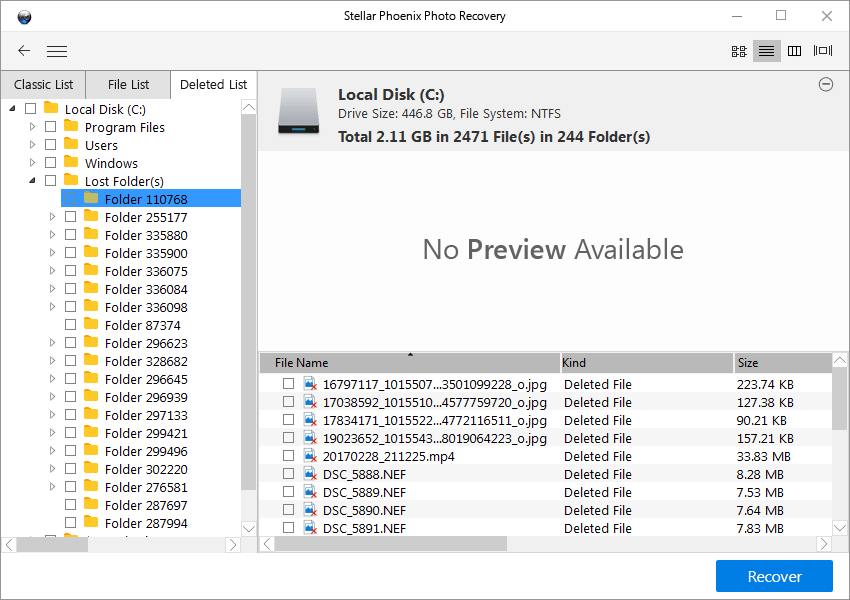Click file icon of 17834171 jpg file
This screenshot has width=850, height=600.
[x=310, y=420]
